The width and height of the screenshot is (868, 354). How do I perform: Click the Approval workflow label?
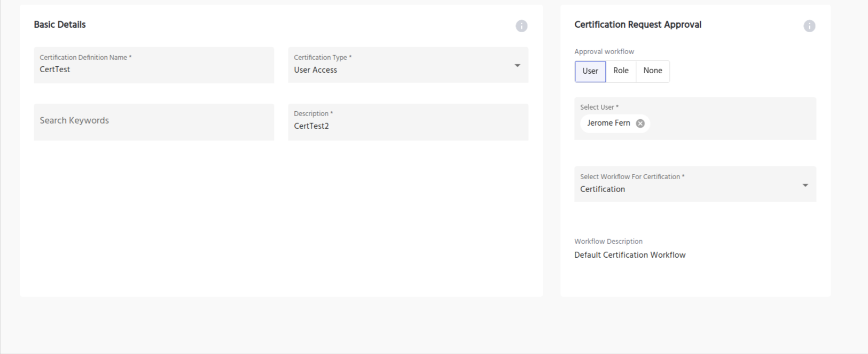tap(604, 52)
